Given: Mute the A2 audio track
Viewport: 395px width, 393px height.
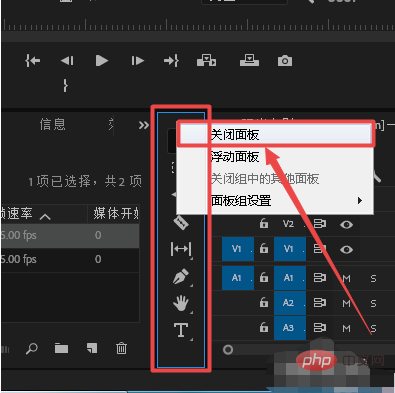Looking at the screenshot, I should coord(346,303).
